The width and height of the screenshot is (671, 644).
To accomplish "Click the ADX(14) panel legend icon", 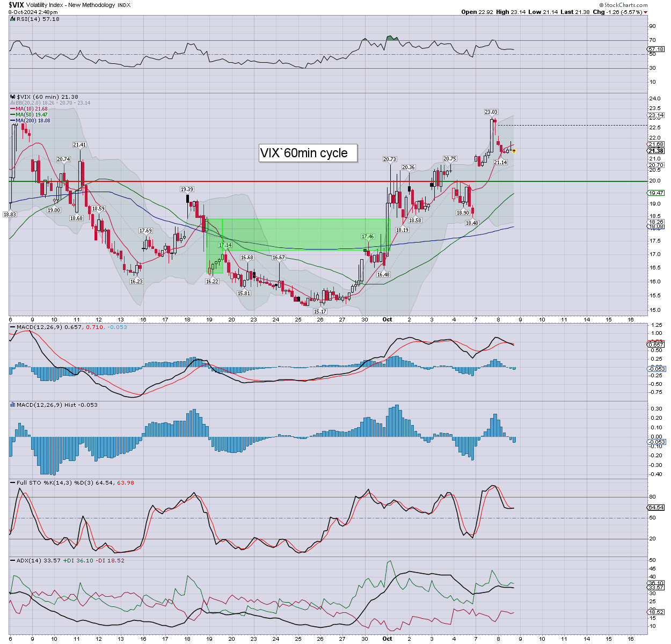I will (x=13, y=560).
